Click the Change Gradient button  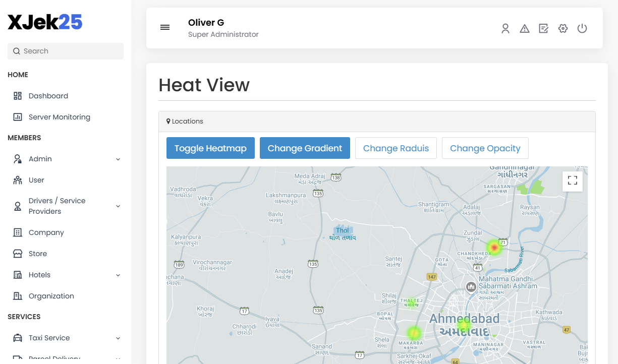pyautogui.click(x=305, y=148)
